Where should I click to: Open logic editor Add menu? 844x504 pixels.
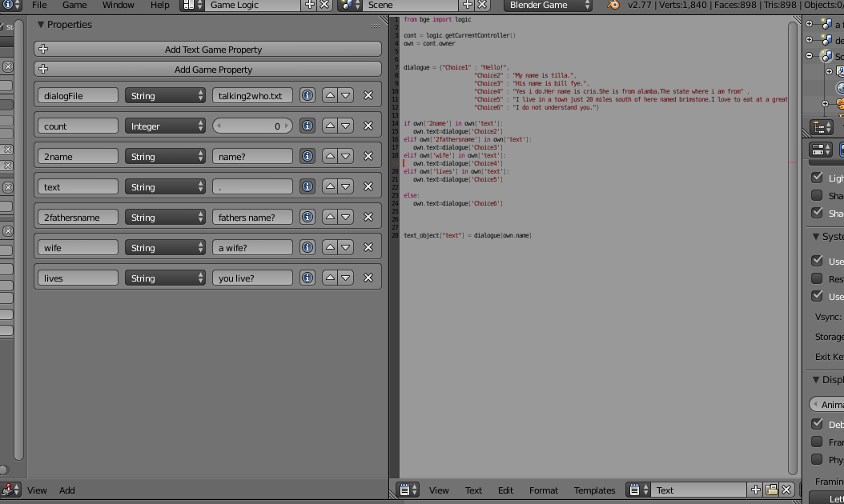(x=66, y=490)
